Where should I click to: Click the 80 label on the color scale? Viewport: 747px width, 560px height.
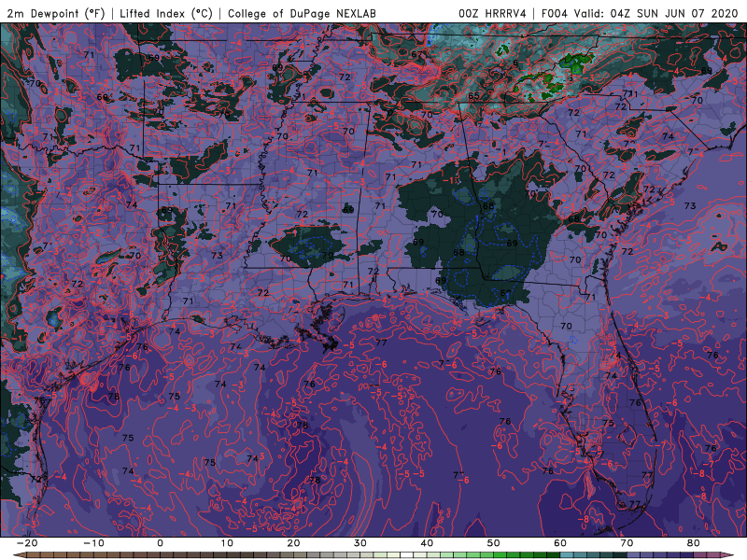click(694, 543)
